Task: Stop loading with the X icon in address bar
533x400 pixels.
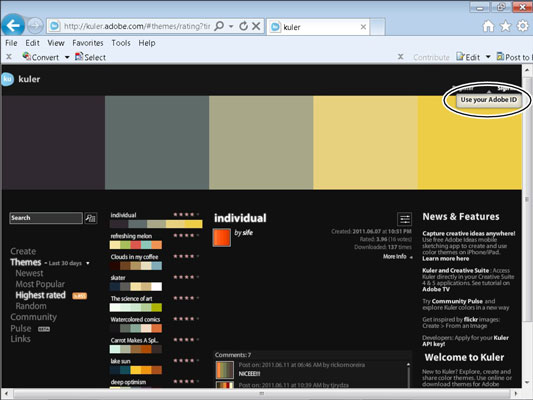Action: [256, 26]
